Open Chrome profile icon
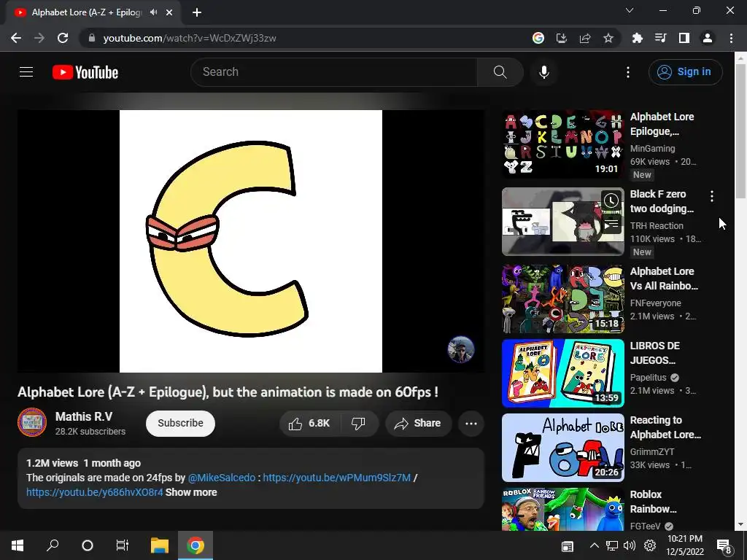The width and height of the screenshot is (747, 560). point(708,38)
